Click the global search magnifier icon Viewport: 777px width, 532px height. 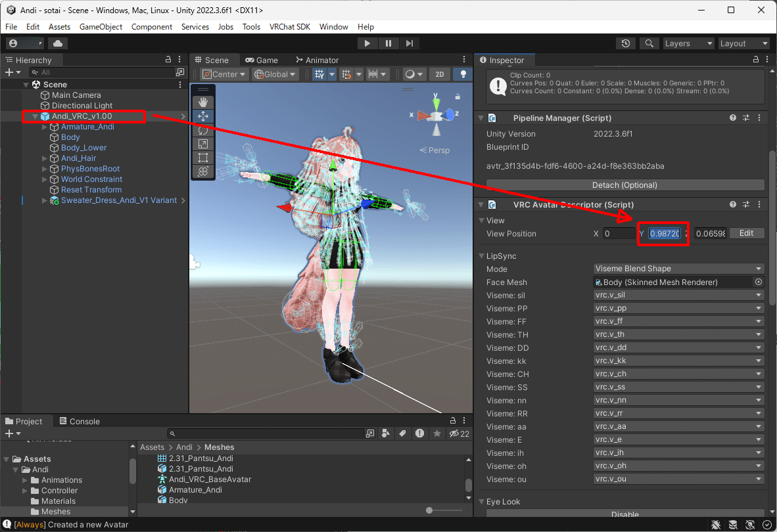(649, 43)
